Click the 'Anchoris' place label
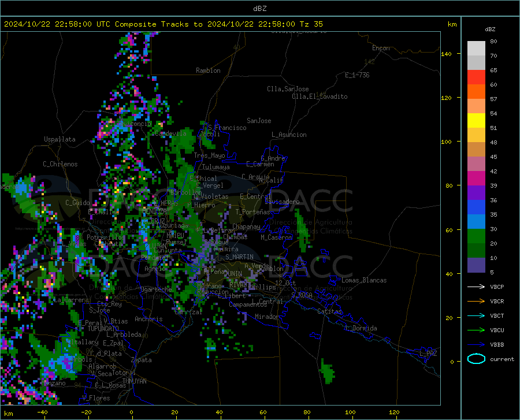 [148, 319]
